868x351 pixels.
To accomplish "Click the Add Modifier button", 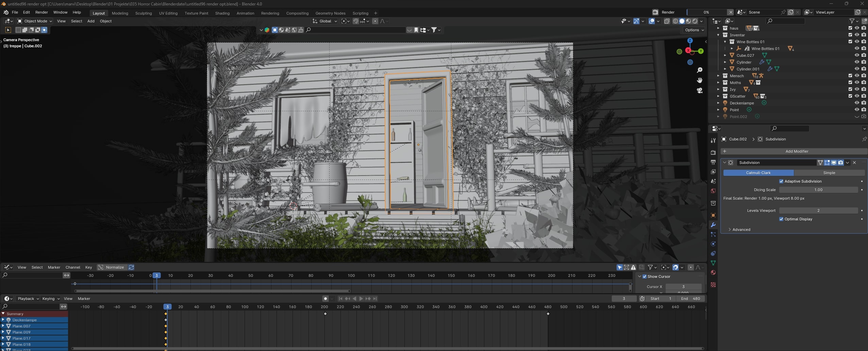I will (796, 151).
